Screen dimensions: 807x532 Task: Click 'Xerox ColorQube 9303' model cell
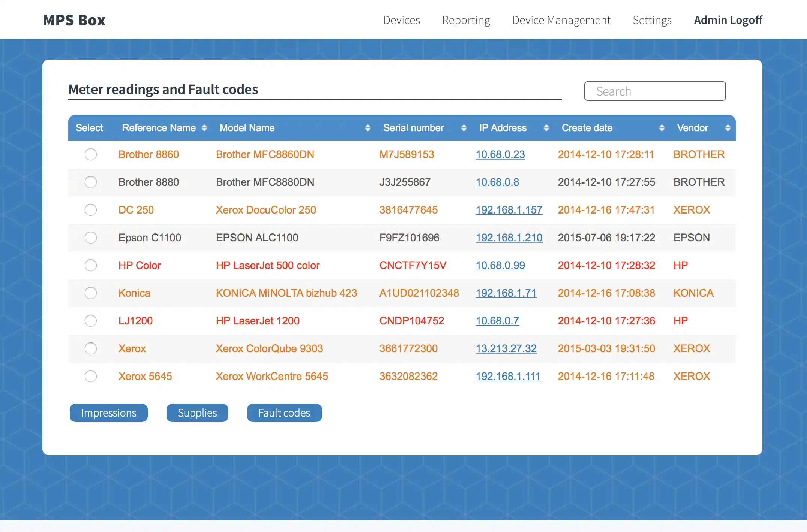[x=269, y=348]
